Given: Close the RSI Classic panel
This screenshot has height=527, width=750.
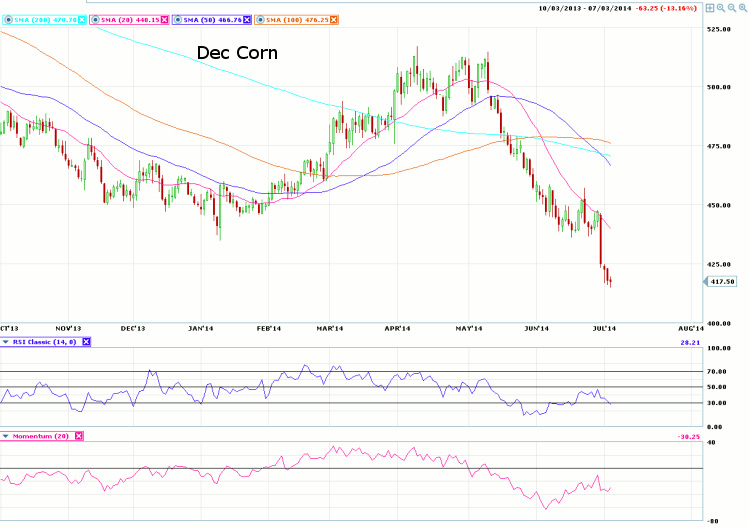Looking at the screenshot, I should point(86,342).
